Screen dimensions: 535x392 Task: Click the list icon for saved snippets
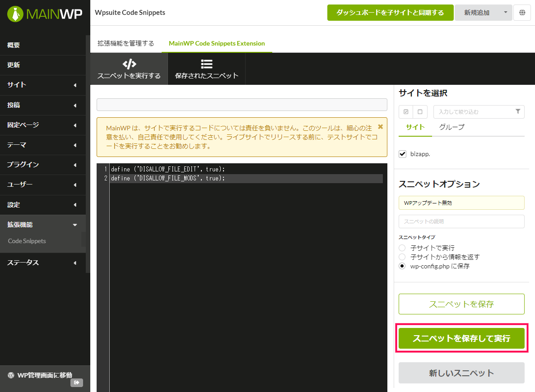click(x=207, y=64)
